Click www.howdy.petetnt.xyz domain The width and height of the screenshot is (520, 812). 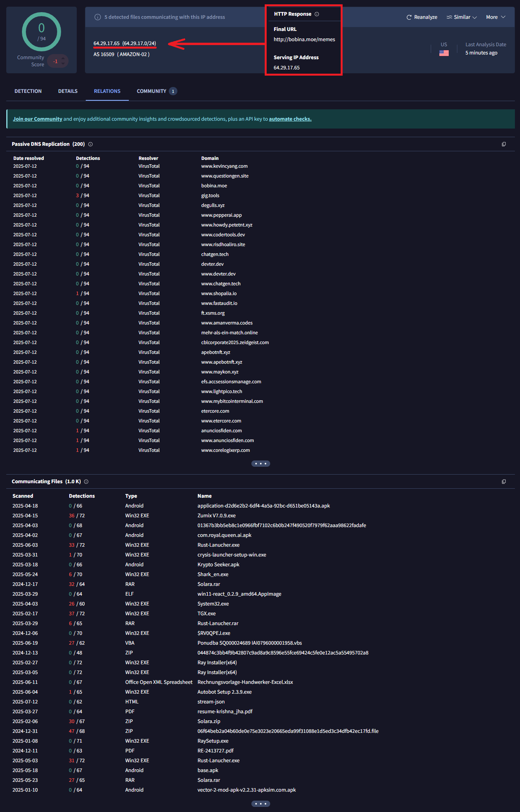point(227,225)
